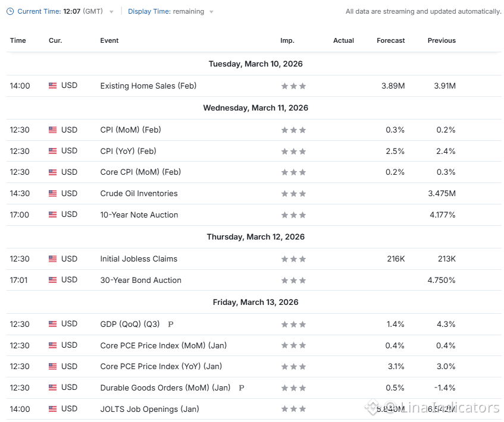Viewport: 504px width, 422px height.
Task: Click importance stars for Initial Jobless Claims
Action: 293,259
